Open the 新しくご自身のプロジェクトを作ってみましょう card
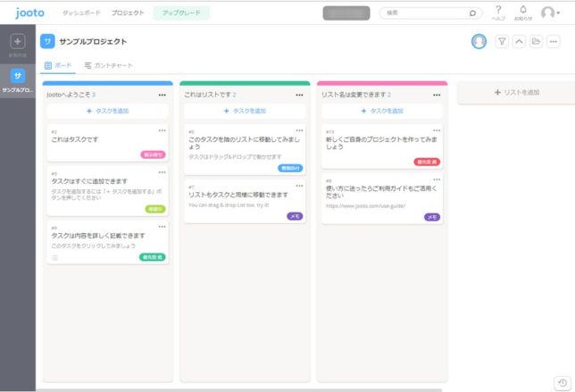 coord(382,146)
